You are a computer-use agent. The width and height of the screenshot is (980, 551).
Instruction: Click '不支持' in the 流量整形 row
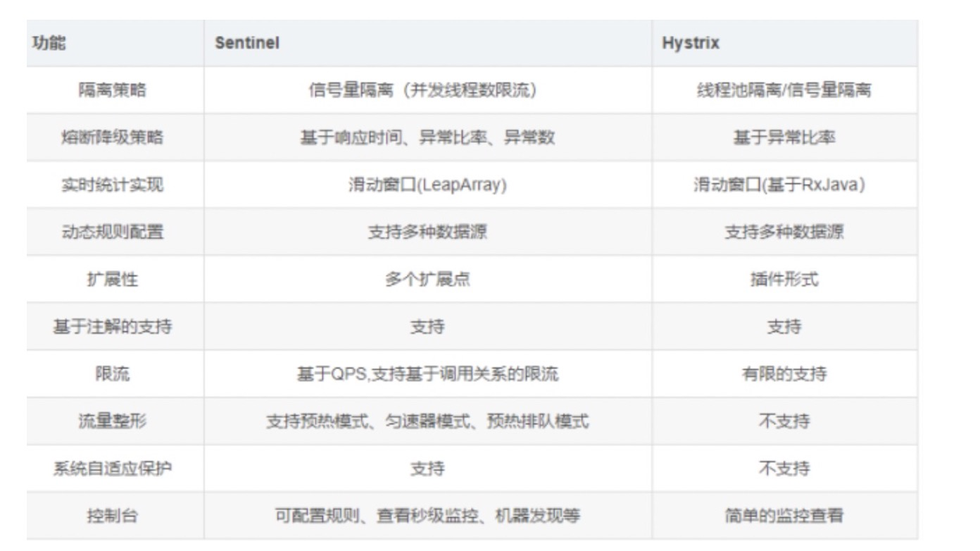[784, 421]
